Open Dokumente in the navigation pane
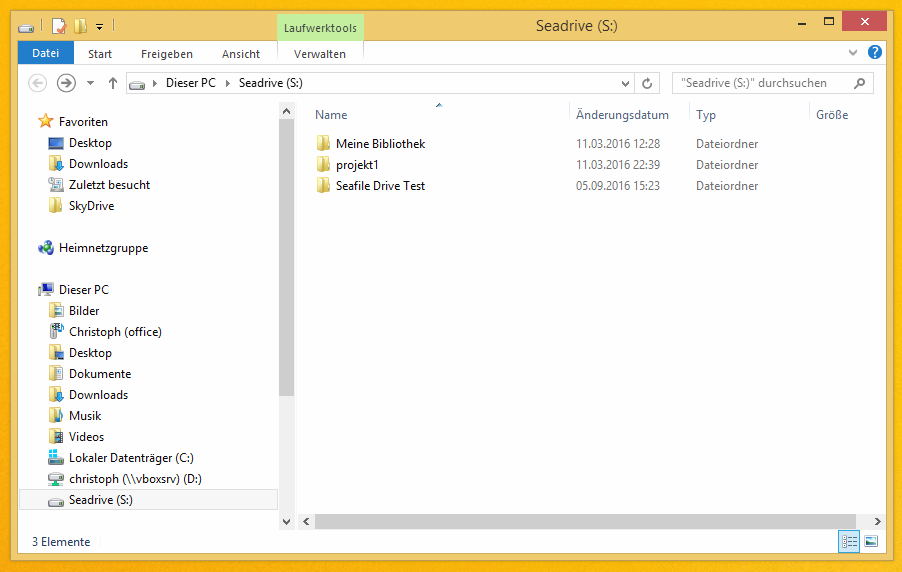Screen dimensions: 902x572 tap(100, 374)
